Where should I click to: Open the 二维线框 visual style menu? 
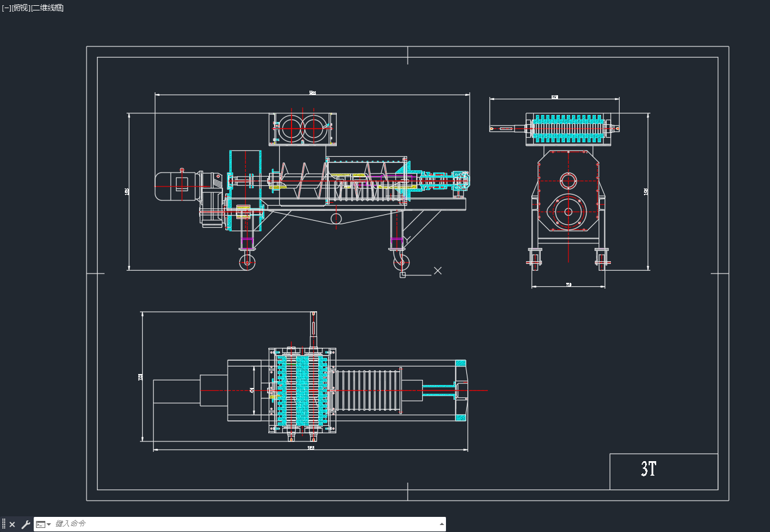point(47,8)
